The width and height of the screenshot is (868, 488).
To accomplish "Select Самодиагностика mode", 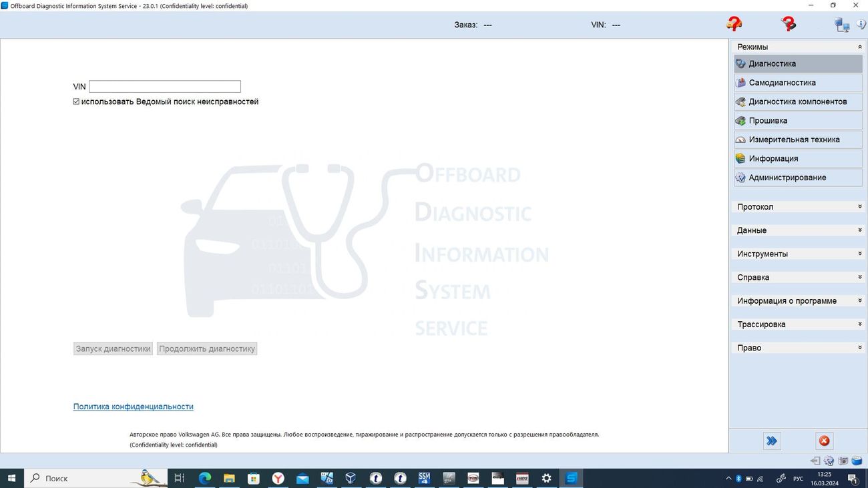I will [x=798, y=83].
